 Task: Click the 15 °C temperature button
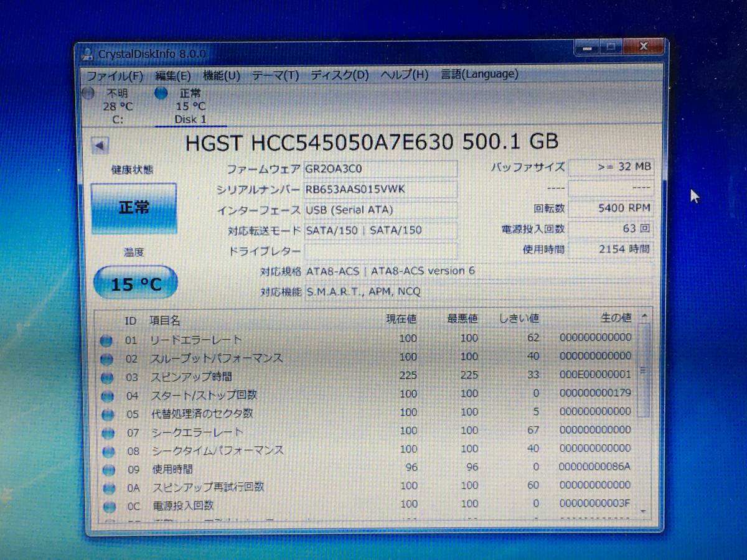point(136,284)
